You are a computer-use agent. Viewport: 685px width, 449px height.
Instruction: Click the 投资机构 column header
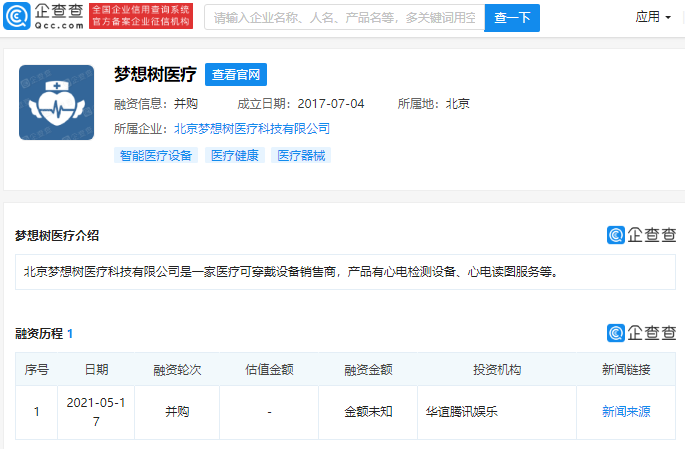[x=497, y=370]
